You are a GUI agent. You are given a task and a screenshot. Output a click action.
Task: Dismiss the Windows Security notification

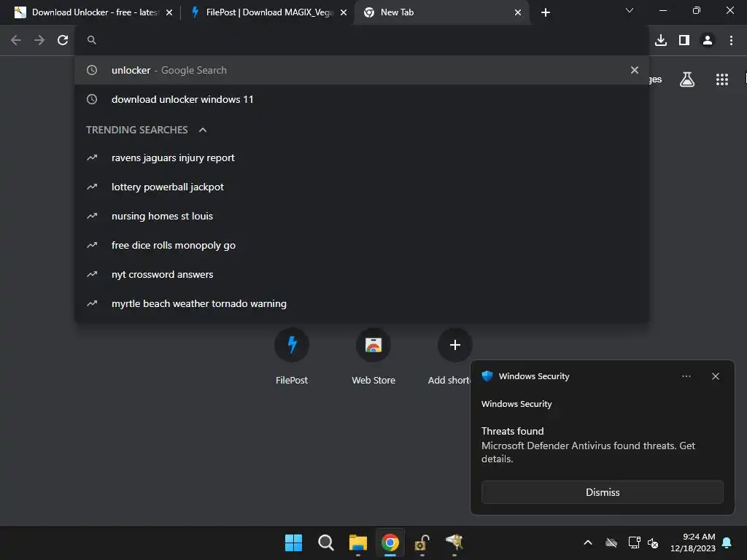[602, 492]
